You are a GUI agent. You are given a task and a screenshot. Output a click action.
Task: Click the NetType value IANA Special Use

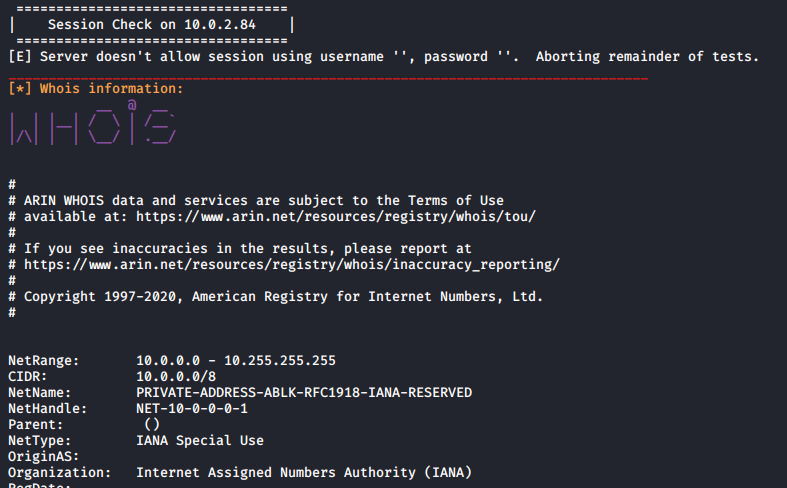coord(200,441)
